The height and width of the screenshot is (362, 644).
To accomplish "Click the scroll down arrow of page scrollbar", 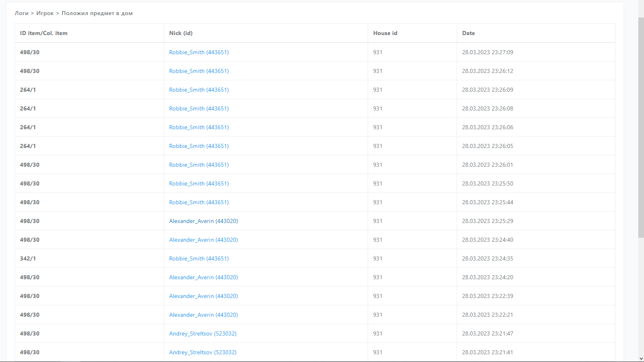I will coord(641,359).
